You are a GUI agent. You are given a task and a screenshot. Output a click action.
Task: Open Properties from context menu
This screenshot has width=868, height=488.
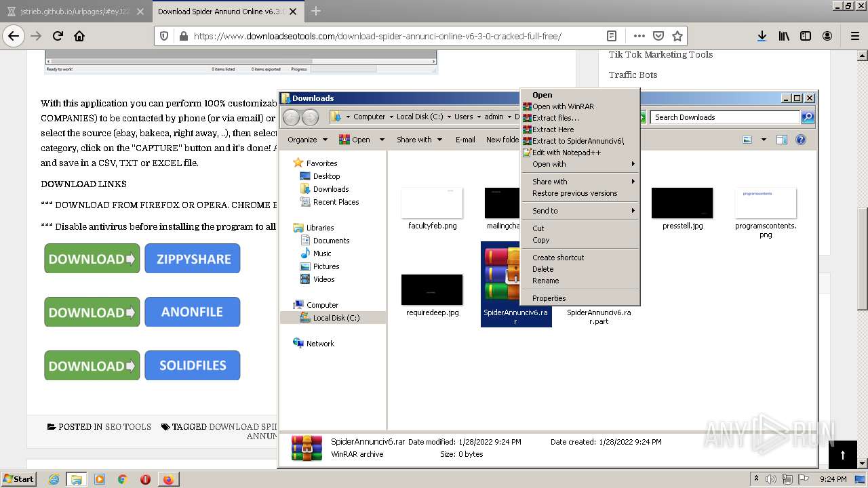coord(580,298)
